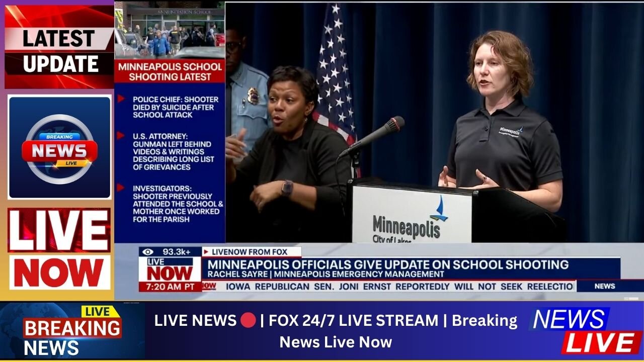Click the Minneapolis School Shooting Latest header

tap(170, 71)
